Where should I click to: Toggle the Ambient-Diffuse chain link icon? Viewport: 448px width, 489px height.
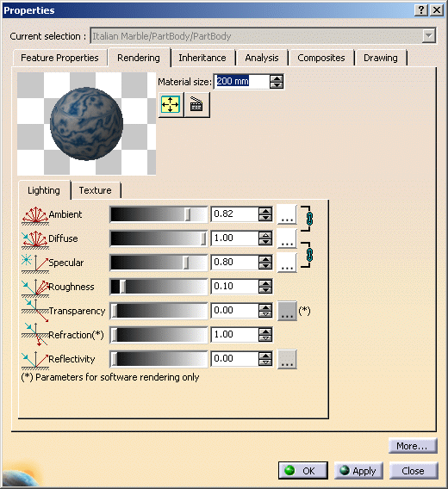coord(309,219)
